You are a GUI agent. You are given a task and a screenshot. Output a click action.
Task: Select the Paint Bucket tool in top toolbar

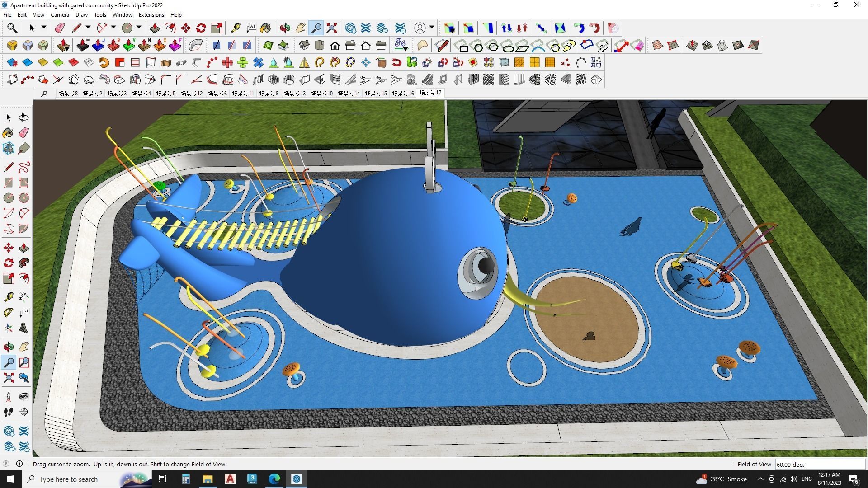click(x=265, y=28)
